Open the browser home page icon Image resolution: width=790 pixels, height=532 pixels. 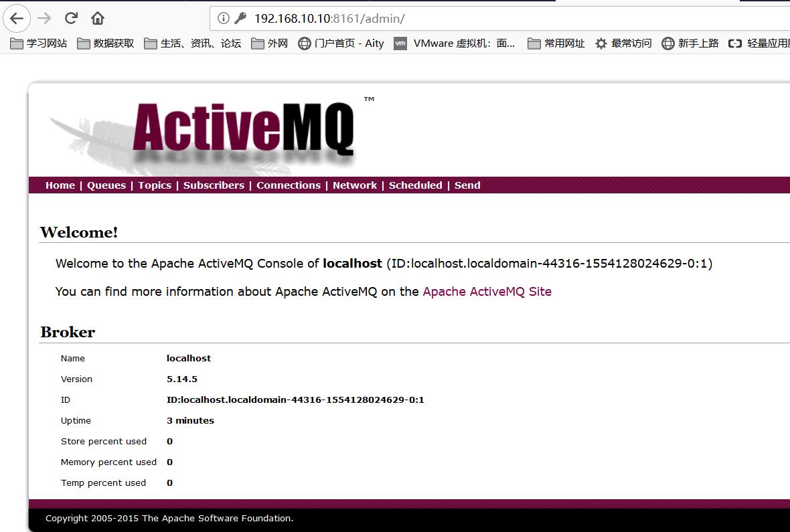point(97,19)
